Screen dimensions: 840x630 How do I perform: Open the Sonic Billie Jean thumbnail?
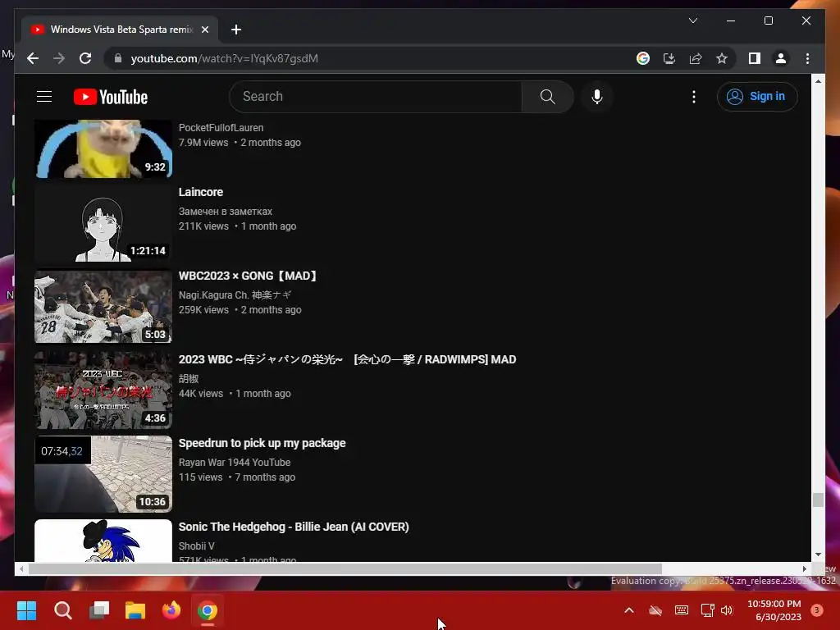103,540
